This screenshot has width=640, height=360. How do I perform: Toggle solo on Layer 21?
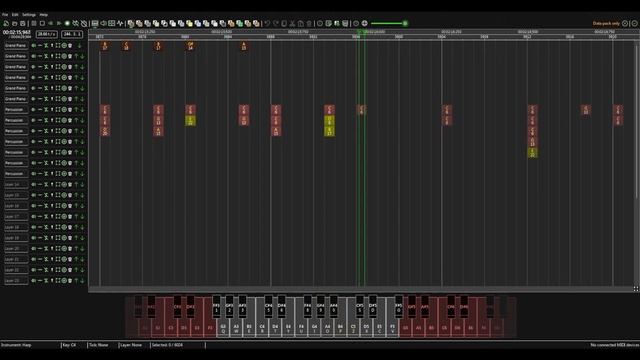(x=52, y=259)
